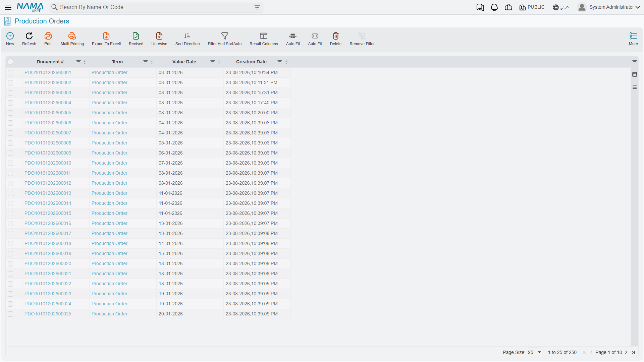Screen dimensions: 644x362
Task: Click Remove Filter icon
Action: point(362,36)
